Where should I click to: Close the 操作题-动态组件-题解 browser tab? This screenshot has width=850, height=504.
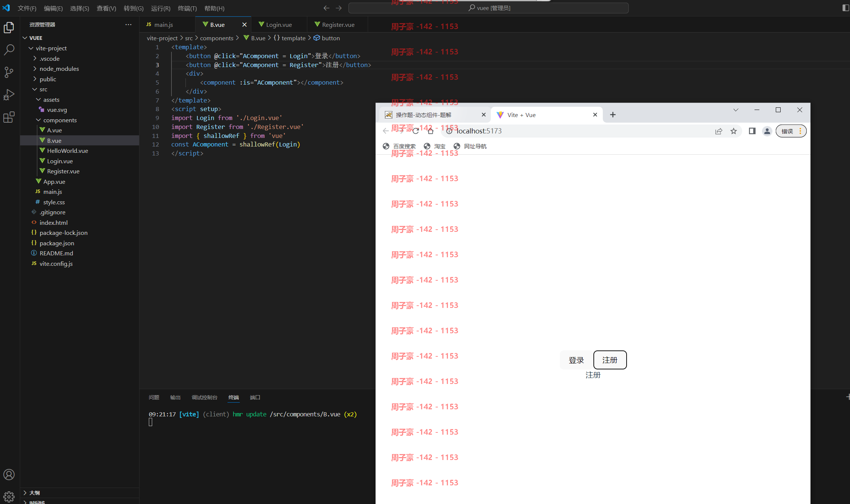pyautogui.click(x=484, y=115)
